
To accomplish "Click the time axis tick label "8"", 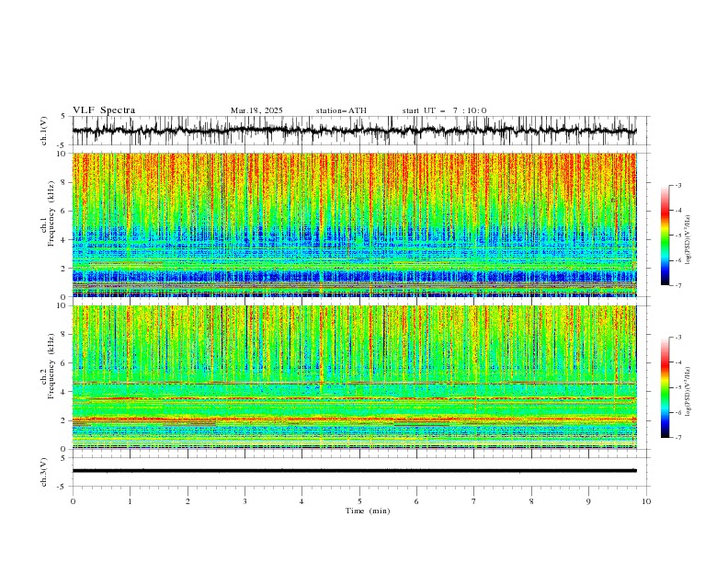I will pos(531,501).
